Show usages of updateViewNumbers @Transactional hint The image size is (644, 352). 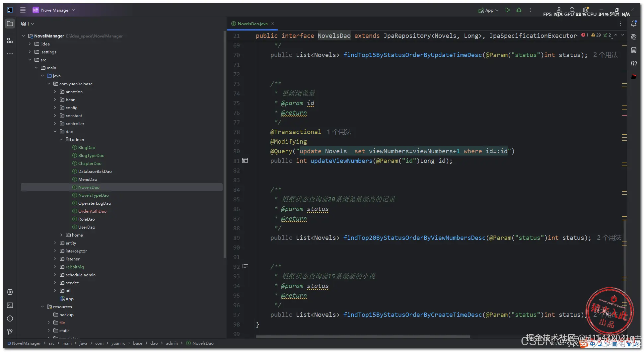pos(339,132)
